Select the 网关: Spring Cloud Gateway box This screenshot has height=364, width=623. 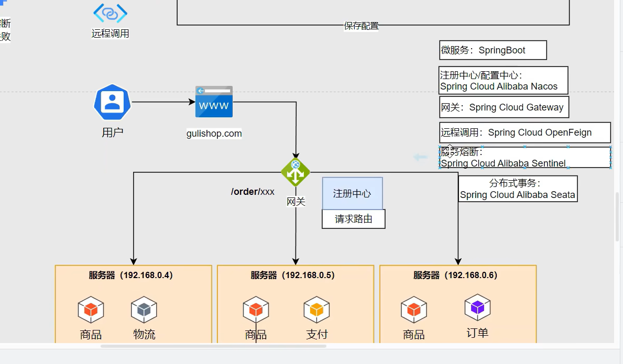click(x=504, y=107)
